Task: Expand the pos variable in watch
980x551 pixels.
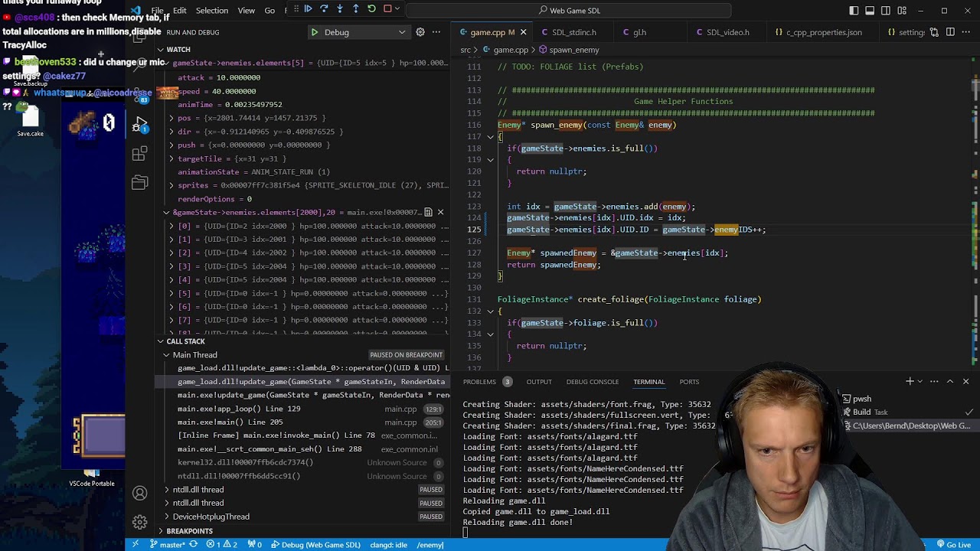Action: click(x=171, y=118)
